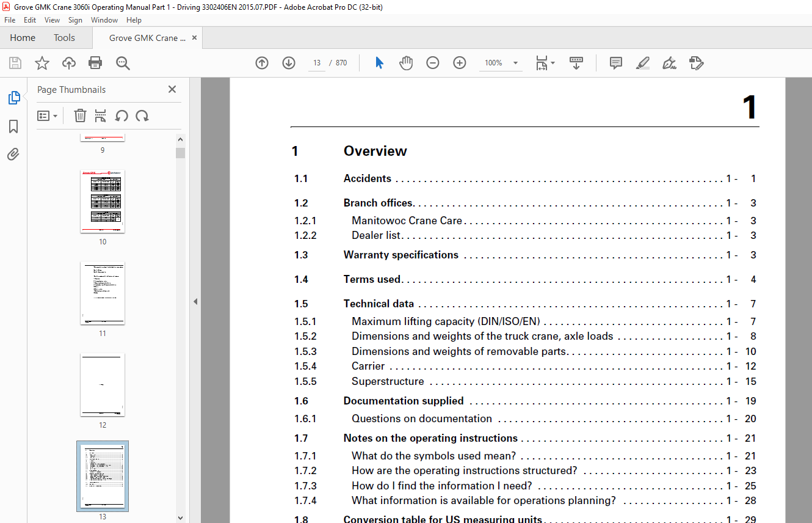Activate the Hand pan tool
This screenshot has width=812, height=523.
pos(406,63)
